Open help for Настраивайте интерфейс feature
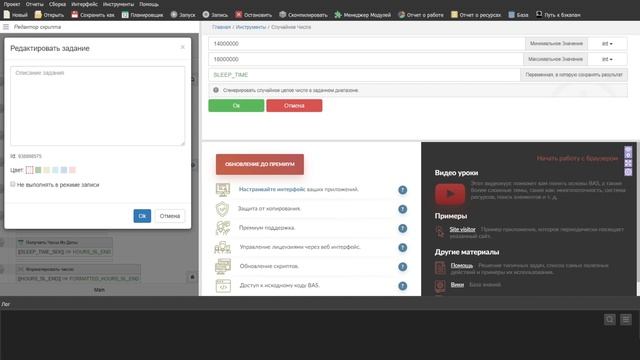The height and width of the screenshot is (360, 640). click(402, 190)
